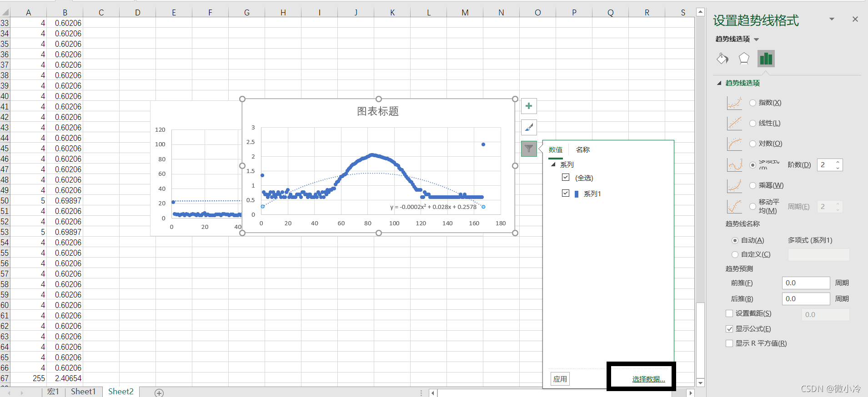The height and width of the screenshot is (397, 868).
Task: Select column B header
Action: [x=65, y=13]
